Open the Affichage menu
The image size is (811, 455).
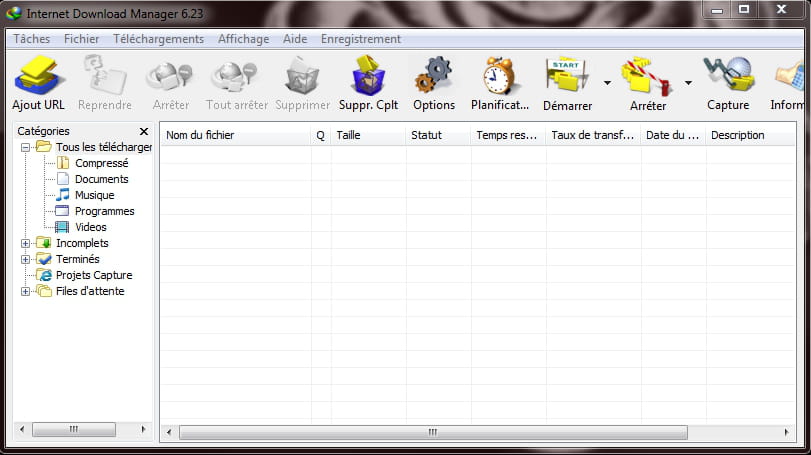[x=243, y=39]
